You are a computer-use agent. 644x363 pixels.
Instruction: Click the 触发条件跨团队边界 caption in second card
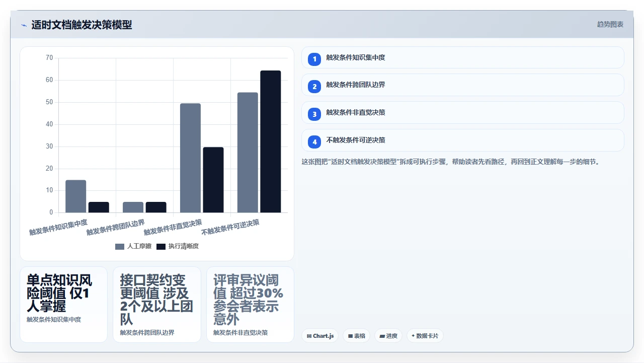point(147,332)
